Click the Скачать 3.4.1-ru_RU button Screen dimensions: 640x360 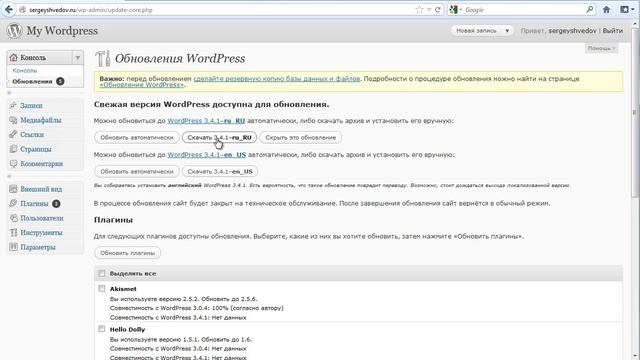[219, 138]
